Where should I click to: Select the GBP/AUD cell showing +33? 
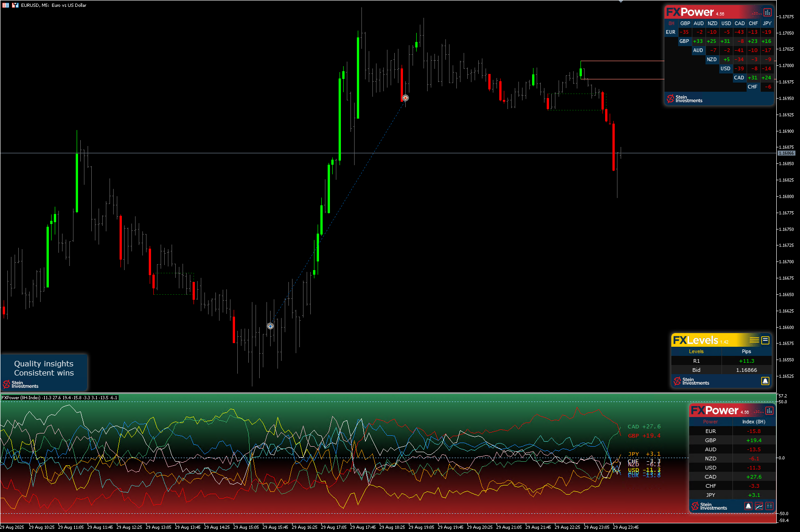coord(698,42)
